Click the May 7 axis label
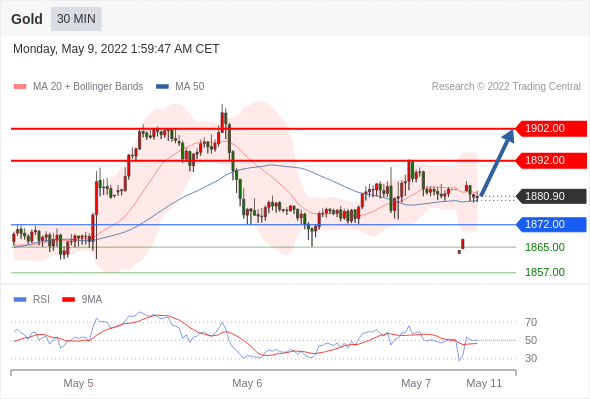 (416, 383)
